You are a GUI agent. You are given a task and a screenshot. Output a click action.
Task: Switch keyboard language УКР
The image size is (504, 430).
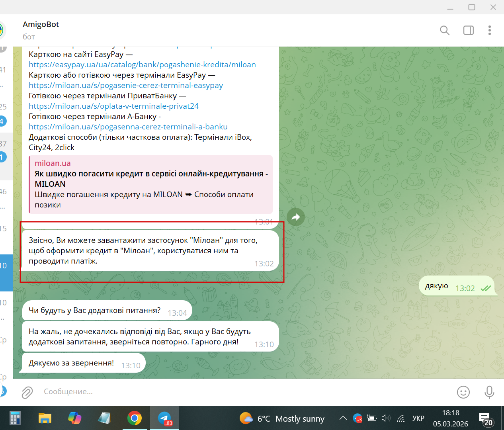[418, 418]
